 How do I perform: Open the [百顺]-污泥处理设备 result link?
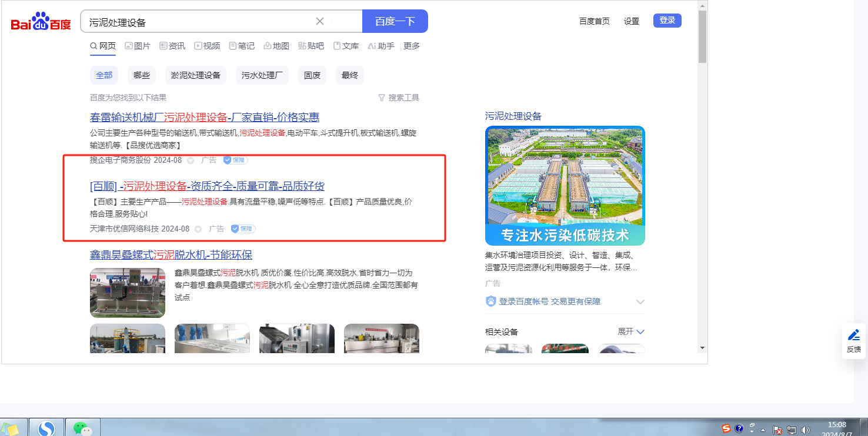pyautogui.click(x=207, y=186)
